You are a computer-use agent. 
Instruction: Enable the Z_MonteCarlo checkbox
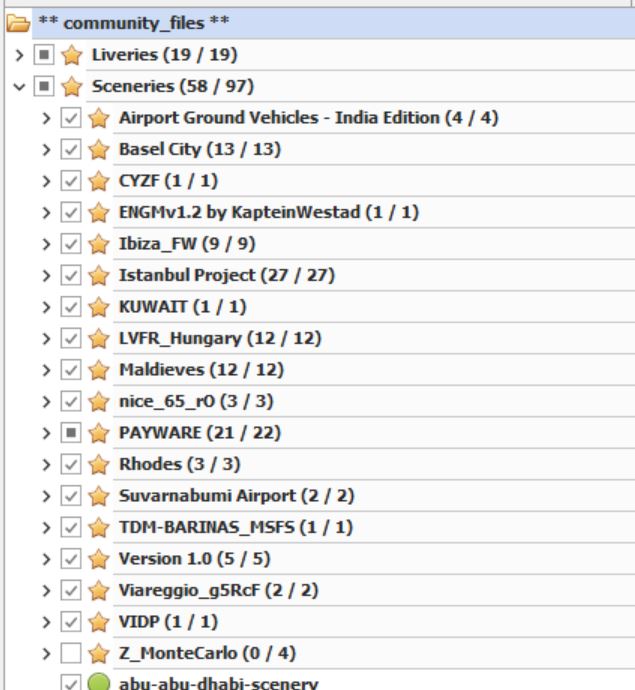71,653
